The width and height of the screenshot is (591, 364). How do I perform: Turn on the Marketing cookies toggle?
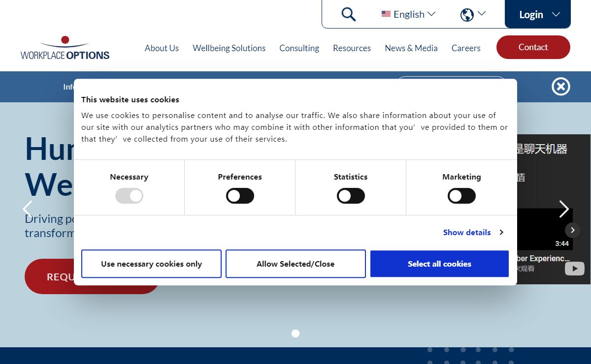(x=461, y=196)
